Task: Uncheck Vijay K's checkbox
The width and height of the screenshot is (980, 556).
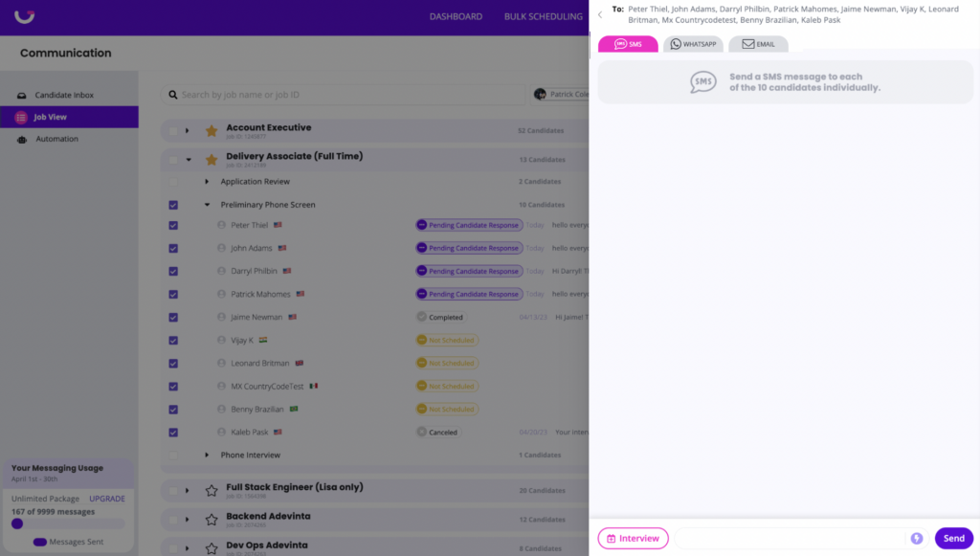Action: click(173, 341)
